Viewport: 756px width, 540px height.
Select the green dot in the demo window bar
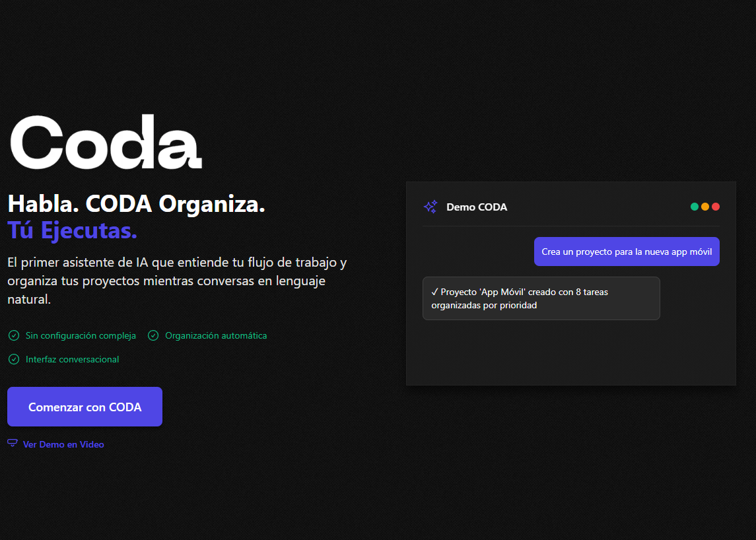point(694,206)
